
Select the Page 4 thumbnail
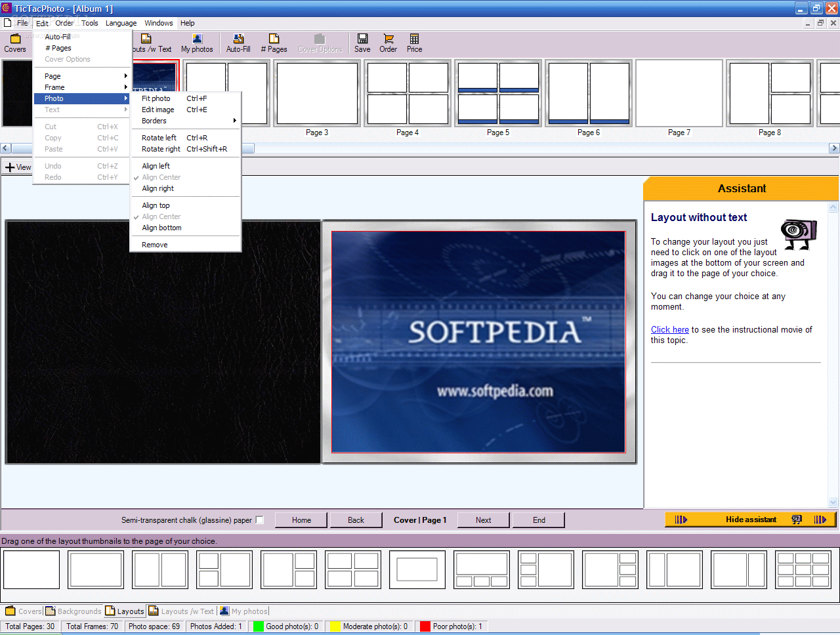point(408,93)
